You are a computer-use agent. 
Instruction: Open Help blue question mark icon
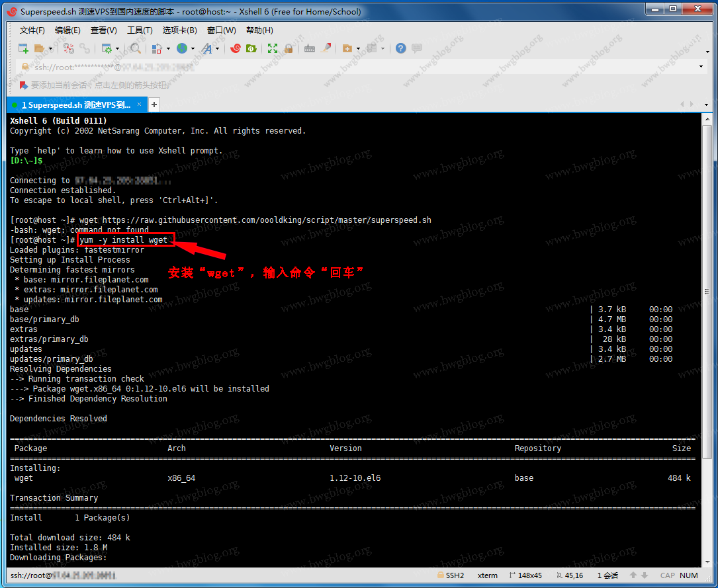click(400, 48)
